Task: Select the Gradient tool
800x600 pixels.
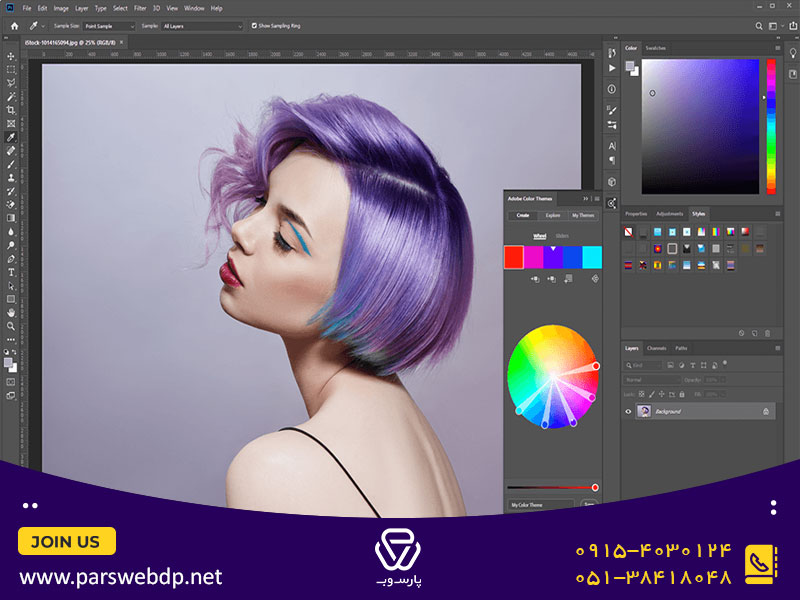Action: (11, 218)
